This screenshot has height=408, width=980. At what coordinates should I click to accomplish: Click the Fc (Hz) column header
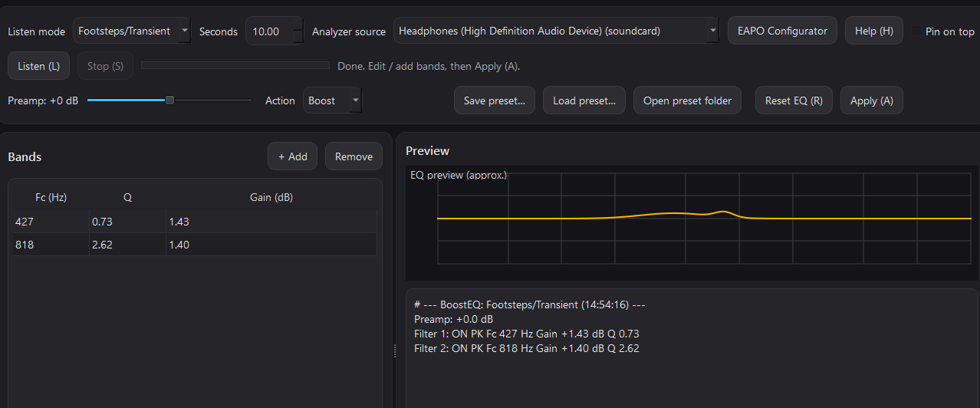(51, 197)
